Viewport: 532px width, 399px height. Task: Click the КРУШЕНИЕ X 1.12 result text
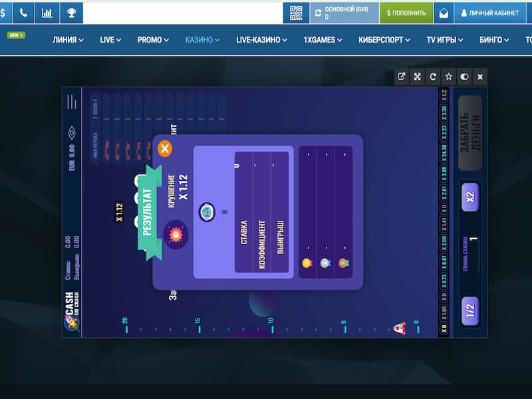pos(178,190)
